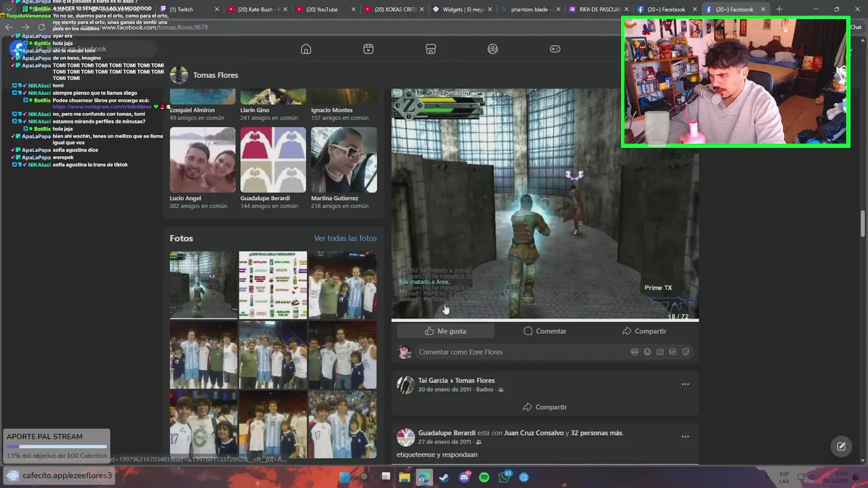Click Tomas Flores profile avatar in header
This screenshot has width=868, height=488.
[179, 75]
